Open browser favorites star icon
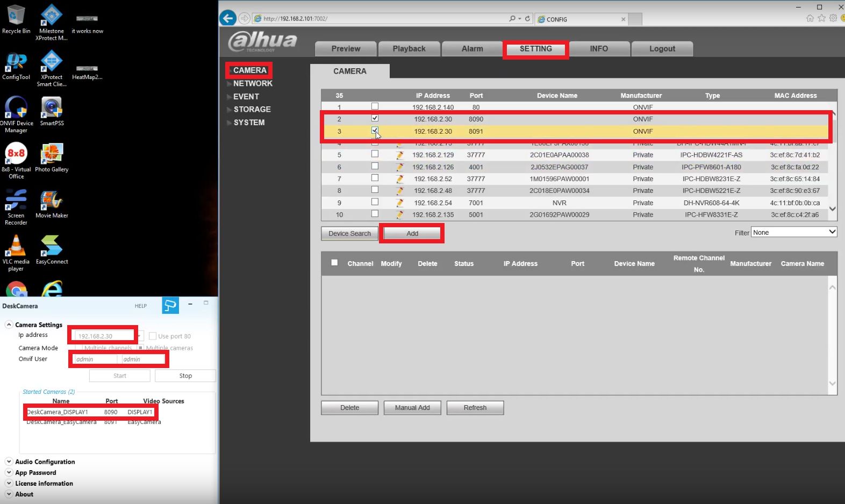Viewport: 845px width, 504px height. [821, 18]
